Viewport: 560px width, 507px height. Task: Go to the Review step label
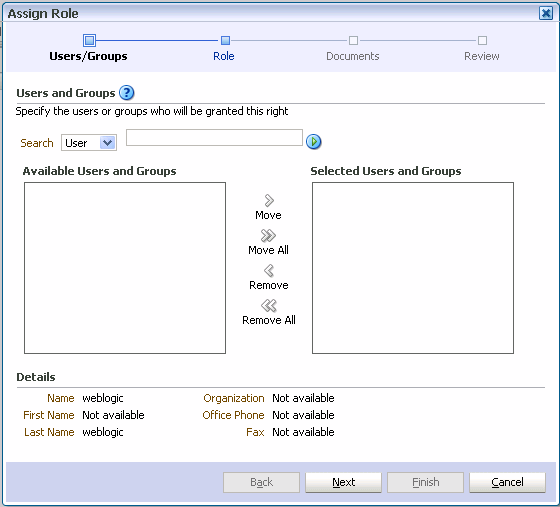coord(482,56)
